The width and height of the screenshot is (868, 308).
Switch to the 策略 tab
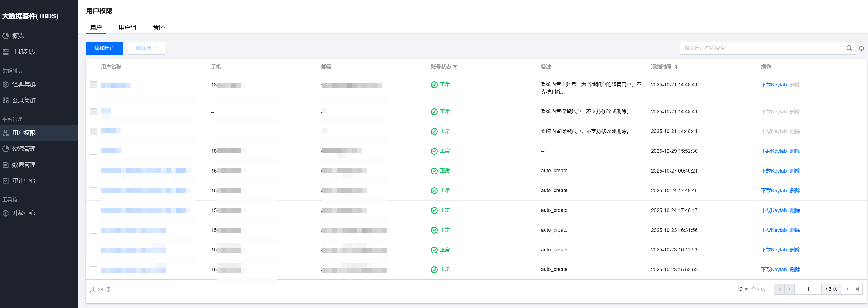[x=158, y=28]
